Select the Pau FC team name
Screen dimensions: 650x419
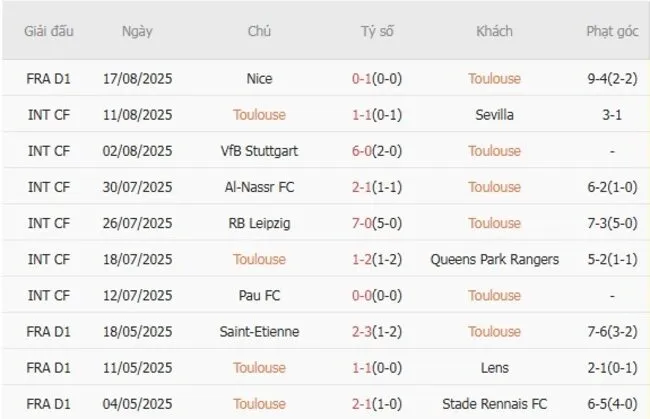coord(259,295)
